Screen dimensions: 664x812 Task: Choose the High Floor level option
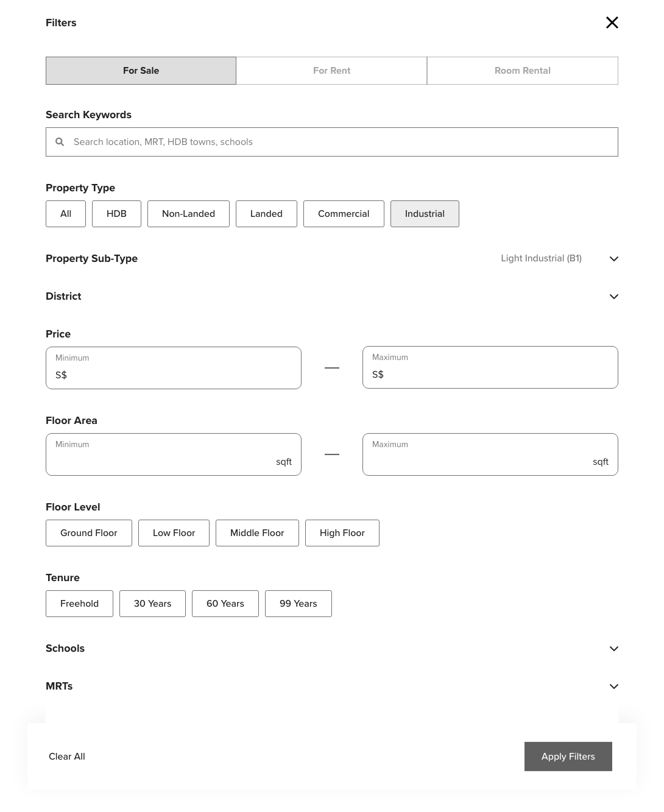[342, 533]
